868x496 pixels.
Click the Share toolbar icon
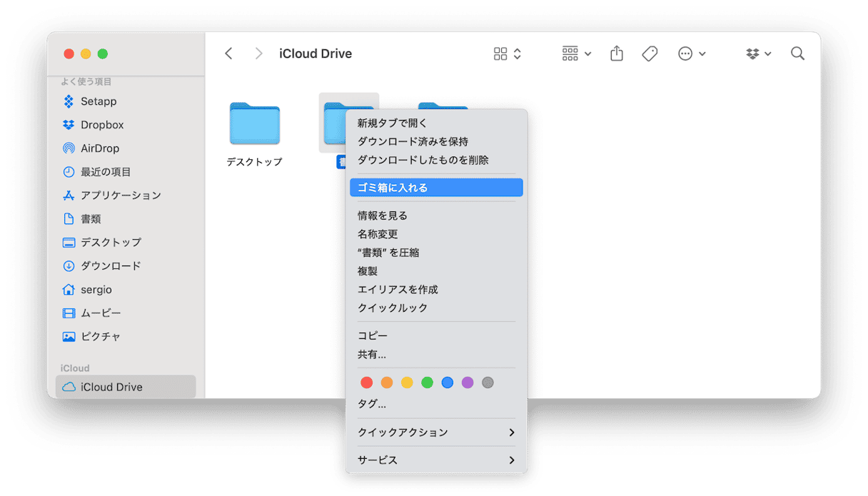coord(617,54)
